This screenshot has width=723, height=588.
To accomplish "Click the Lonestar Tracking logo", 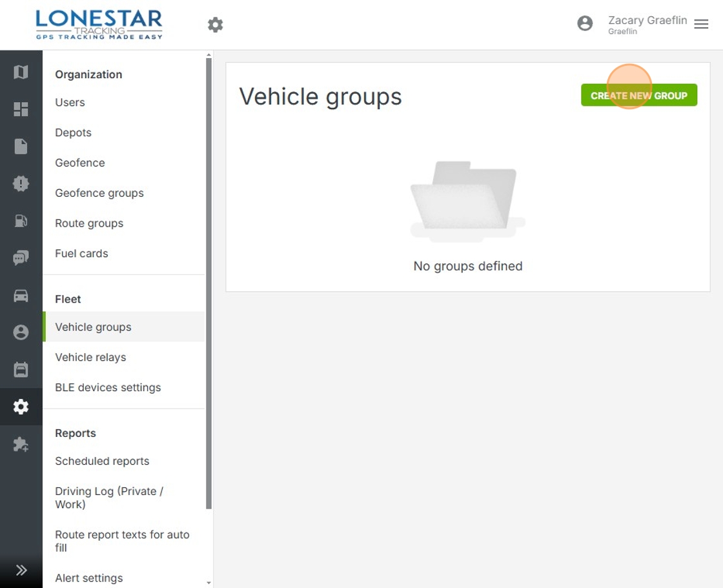I will tap(99, 25).
